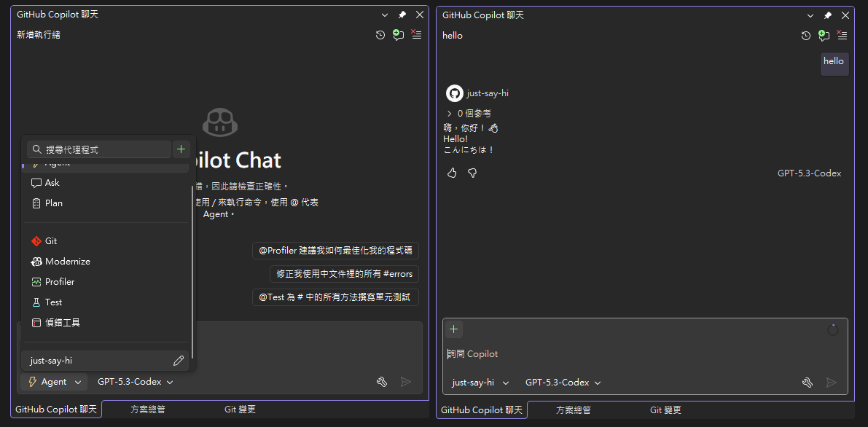Screen dimensions: 868x427
Task: Edit just-say-hi agent with pencil icon
Action: click(179, 361)
